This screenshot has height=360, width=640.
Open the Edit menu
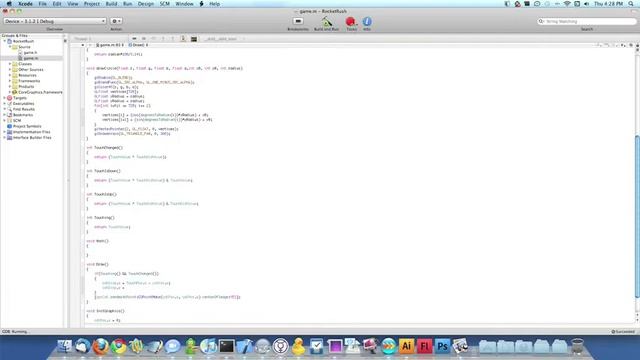[x=57, y=4]
